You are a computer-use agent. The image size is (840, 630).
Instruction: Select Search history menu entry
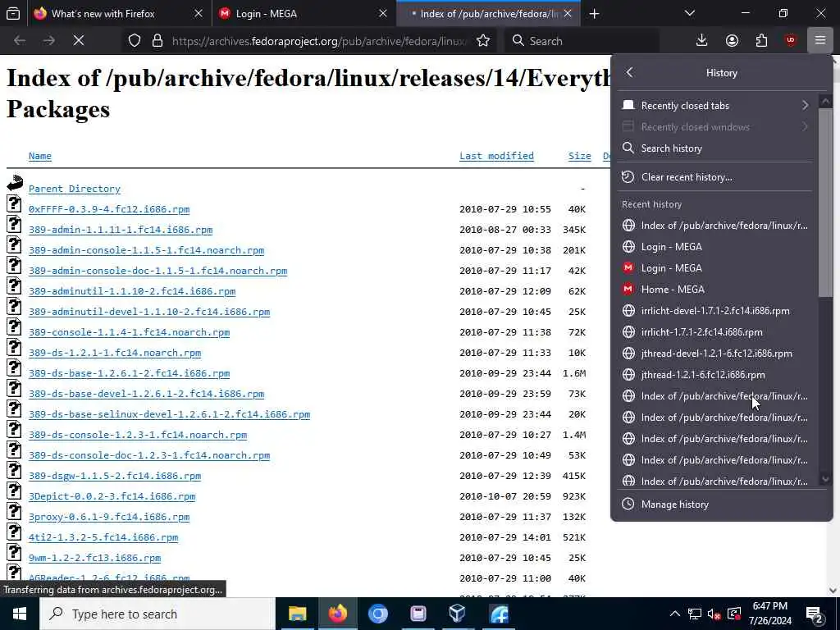coord(715,148)
